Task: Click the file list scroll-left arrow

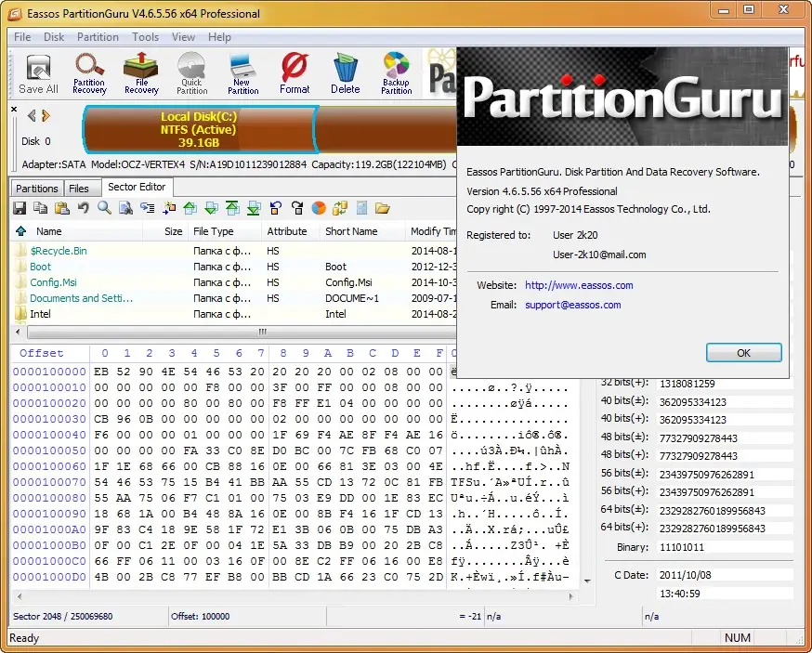Action: coord(19,332)
